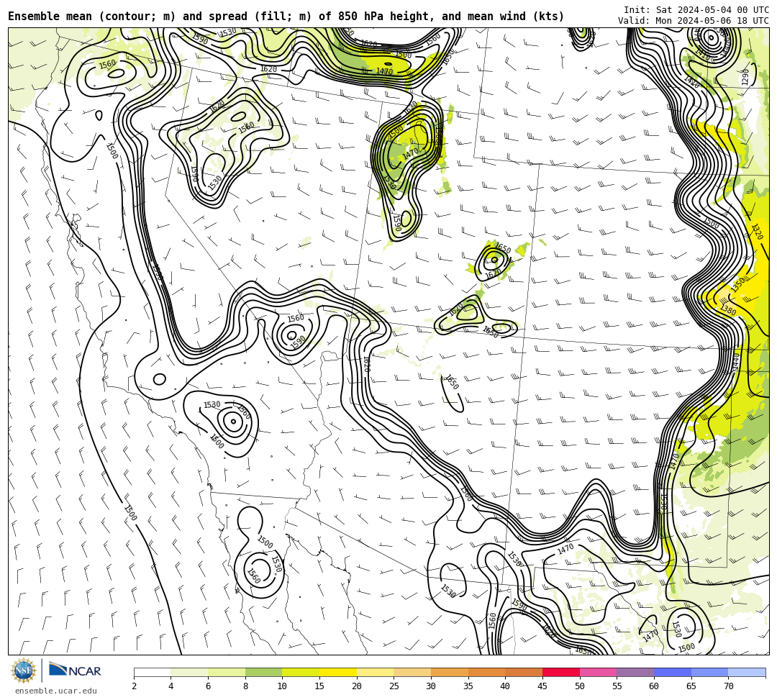Click the '1440' contour label on the east side

(737, 361)
